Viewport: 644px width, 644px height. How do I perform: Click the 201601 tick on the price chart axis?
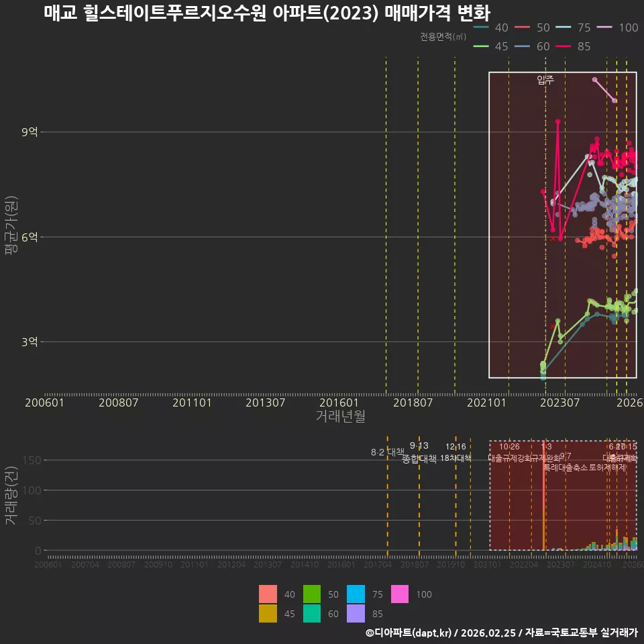coord(339,402)
